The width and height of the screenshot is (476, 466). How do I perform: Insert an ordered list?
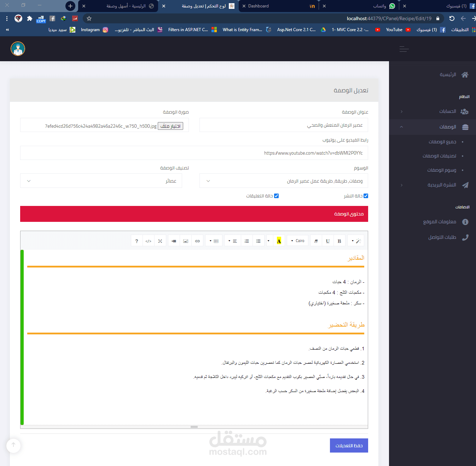point(246,241)
